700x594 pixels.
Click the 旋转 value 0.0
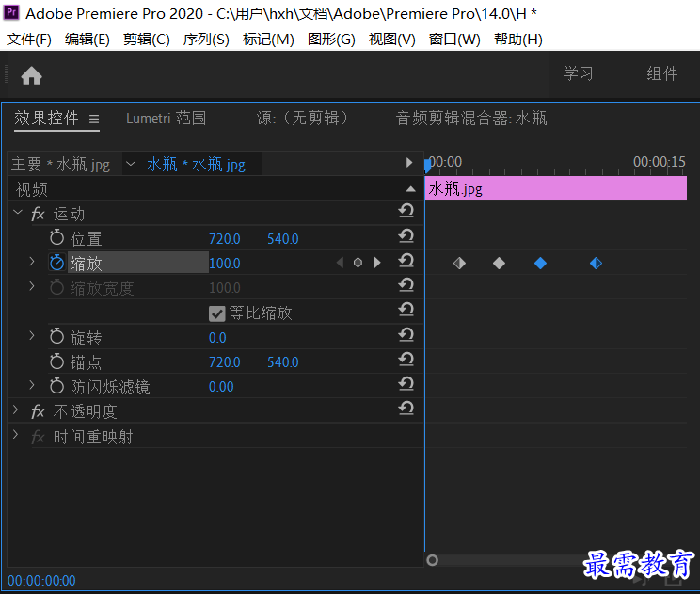217,338
